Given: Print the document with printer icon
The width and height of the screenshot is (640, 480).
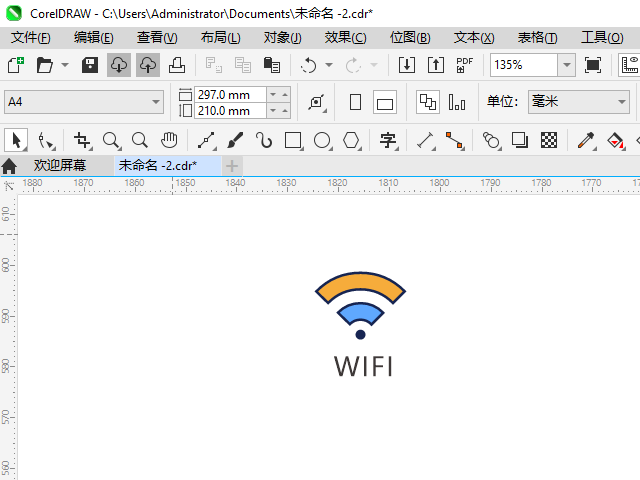Looking at the screenshot, I should coord(177,65).
